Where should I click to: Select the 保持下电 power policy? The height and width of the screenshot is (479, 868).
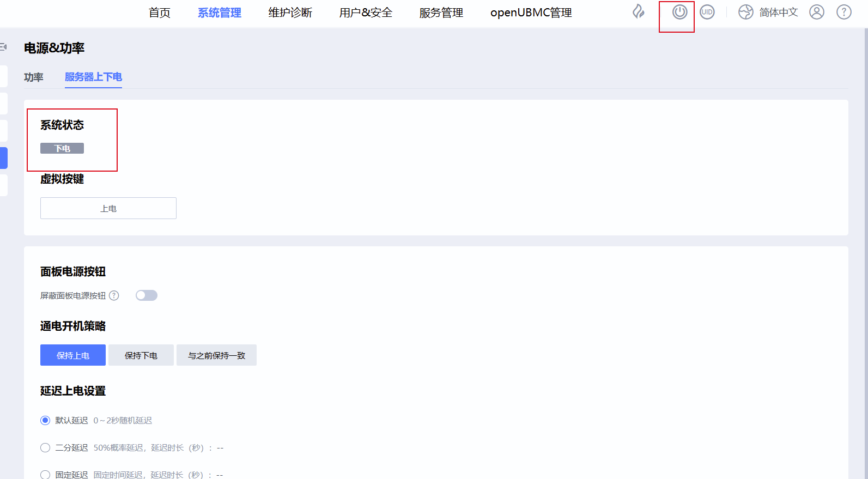pyautogui.click(x=141, y=355)
